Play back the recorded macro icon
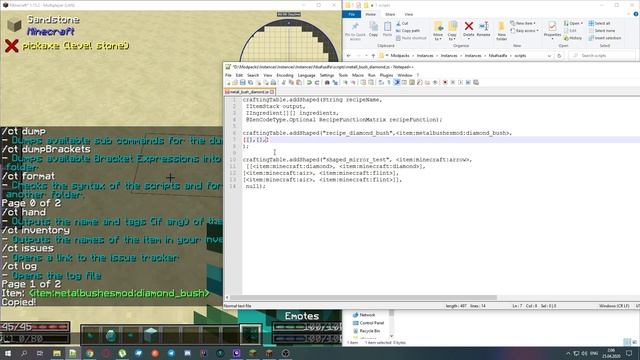The width and height of the screenshot is (640, 360). pyautogui.click(x=460, y=82)
